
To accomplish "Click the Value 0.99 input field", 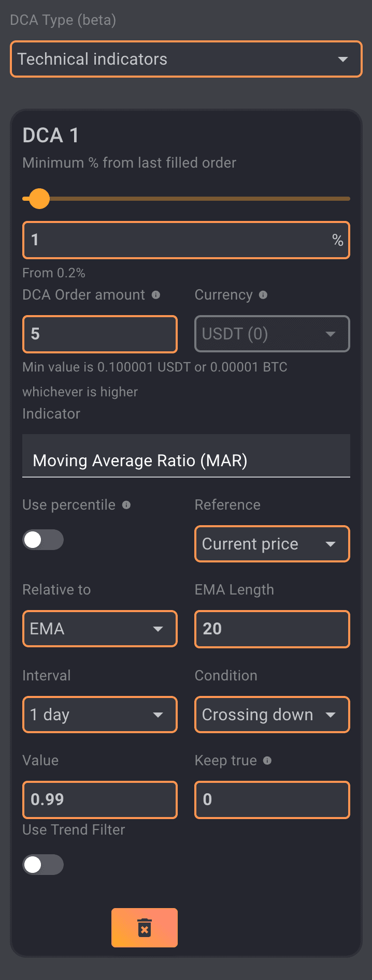I will pyautogui.click(x=100, y=800).
